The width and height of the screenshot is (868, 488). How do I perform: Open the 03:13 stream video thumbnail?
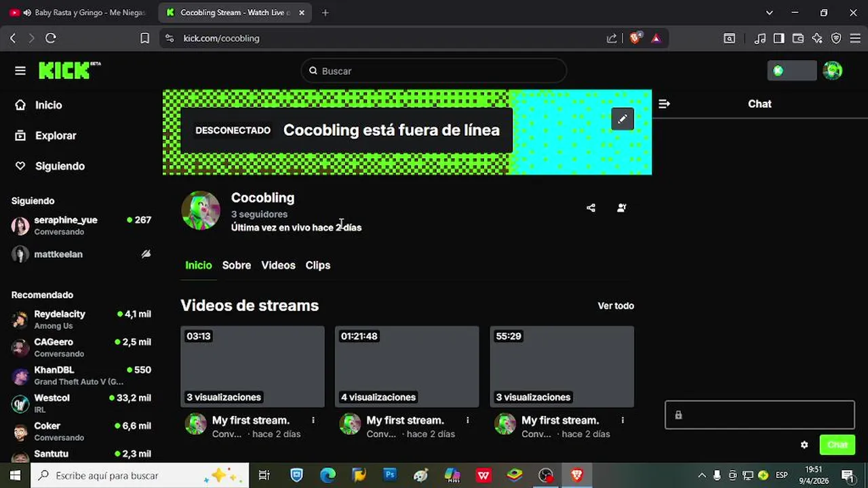[252, 367]
